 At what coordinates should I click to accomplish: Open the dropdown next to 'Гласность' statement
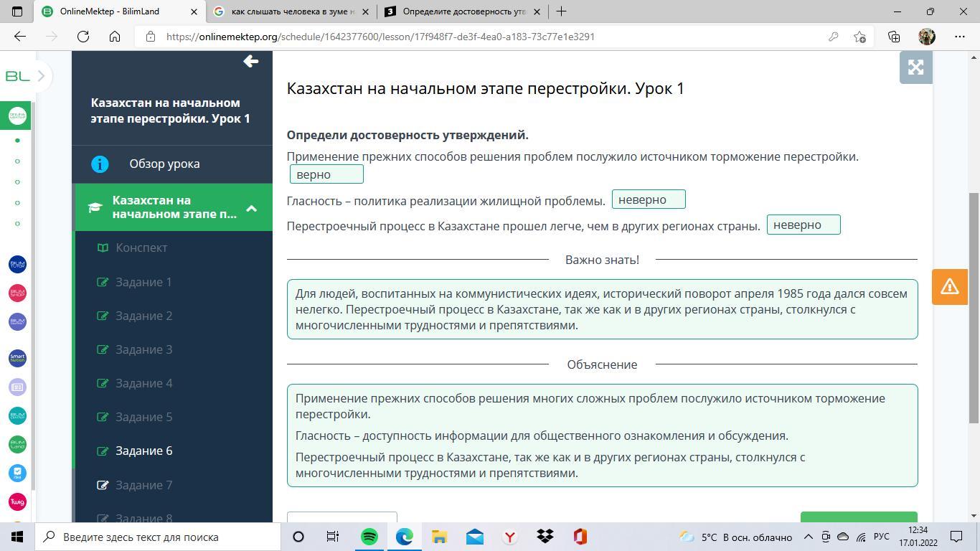[x=649, y=199]
